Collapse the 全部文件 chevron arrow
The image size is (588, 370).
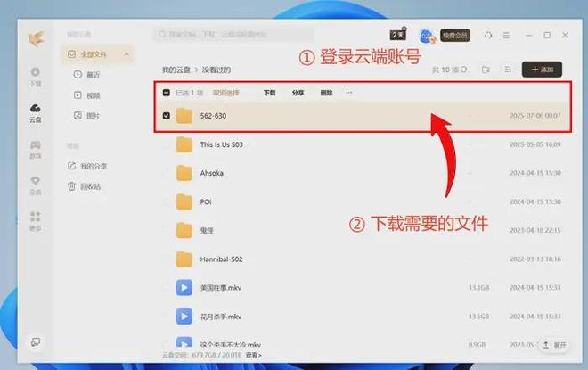coord(127,54)
